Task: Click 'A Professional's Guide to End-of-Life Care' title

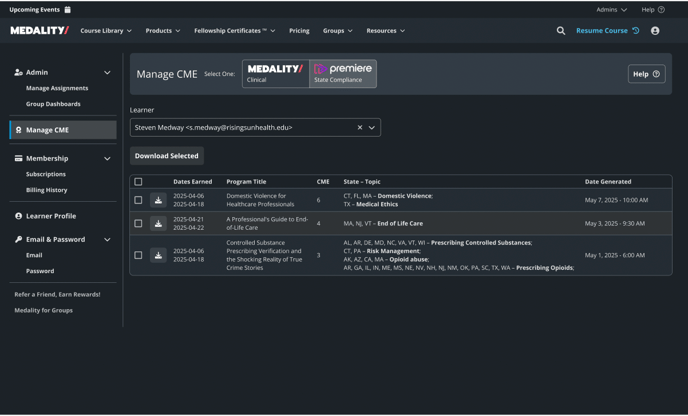Action: (267, 223)
